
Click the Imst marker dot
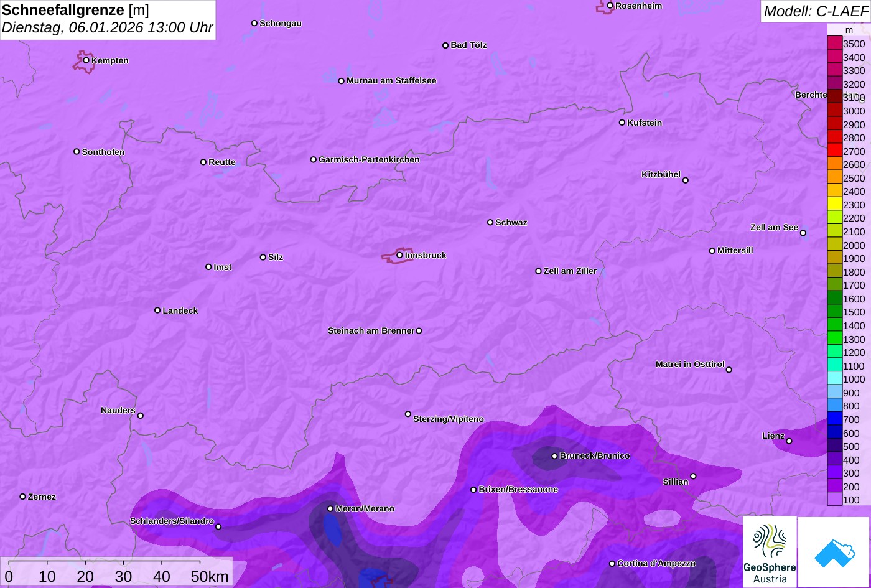point(208,267)
